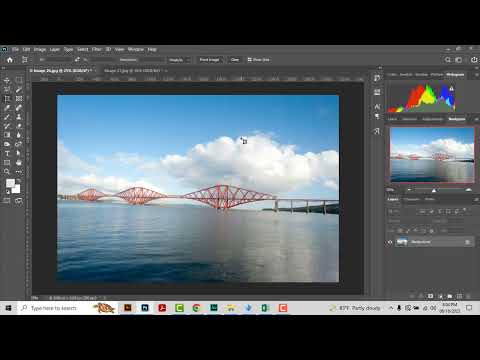
Task: Click the Navigator preview thumbnail
Action: click(x=432, y=155)
